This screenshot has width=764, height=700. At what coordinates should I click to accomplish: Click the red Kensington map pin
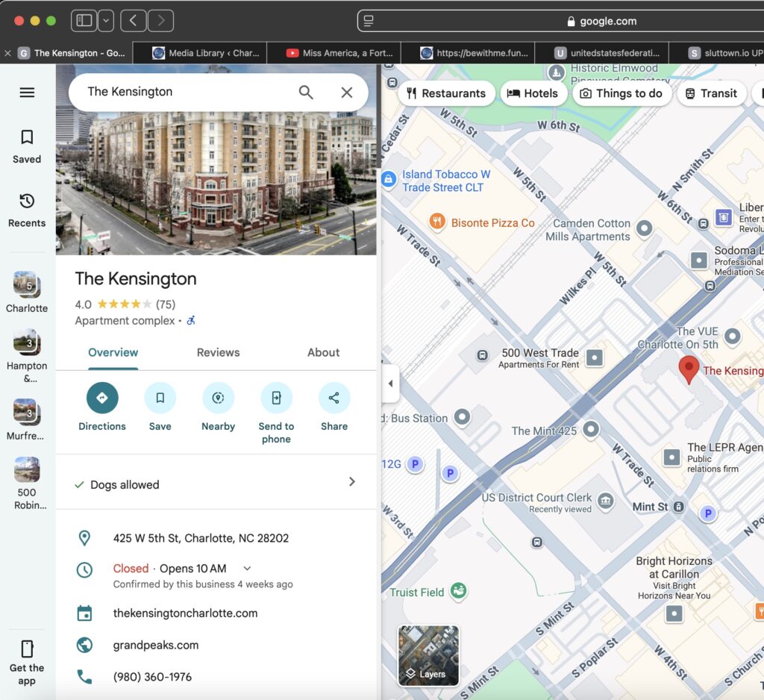(x=689, y=369)
